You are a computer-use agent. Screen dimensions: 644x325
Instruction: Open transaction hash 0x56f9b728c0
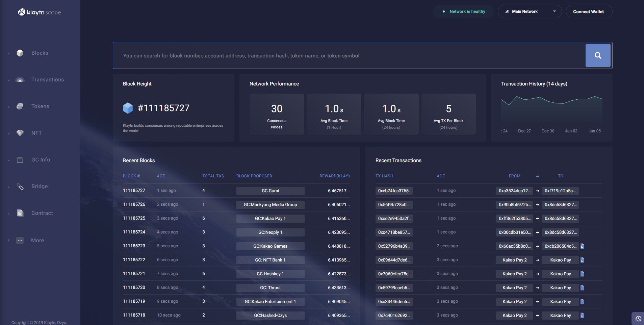(x=394, y=205)
